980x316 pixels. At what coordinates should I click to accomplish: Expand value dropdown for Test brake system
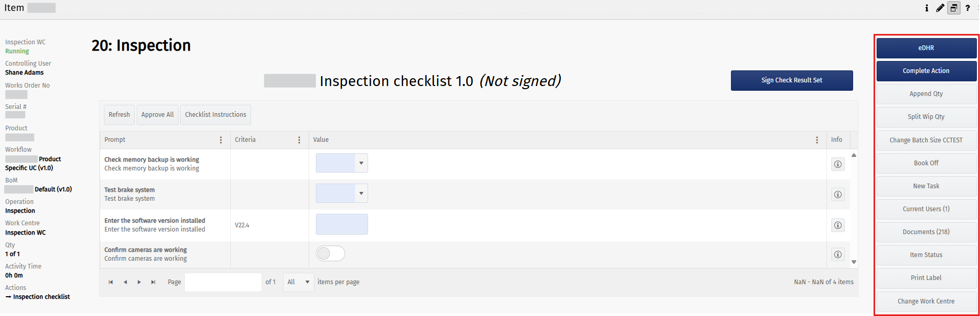click(x=361, y=193)
